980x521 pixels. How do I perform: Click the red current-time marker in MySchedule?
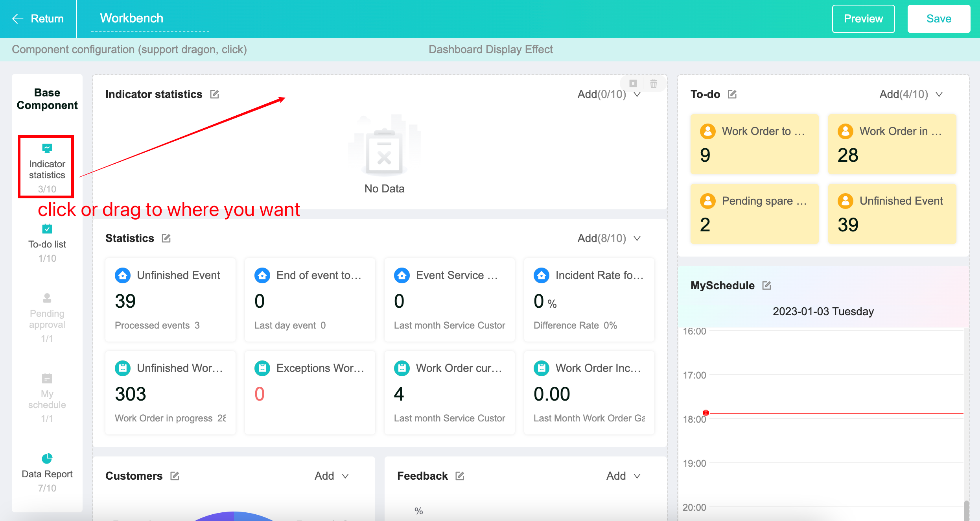pyautogui.click(x=706, y=413)
